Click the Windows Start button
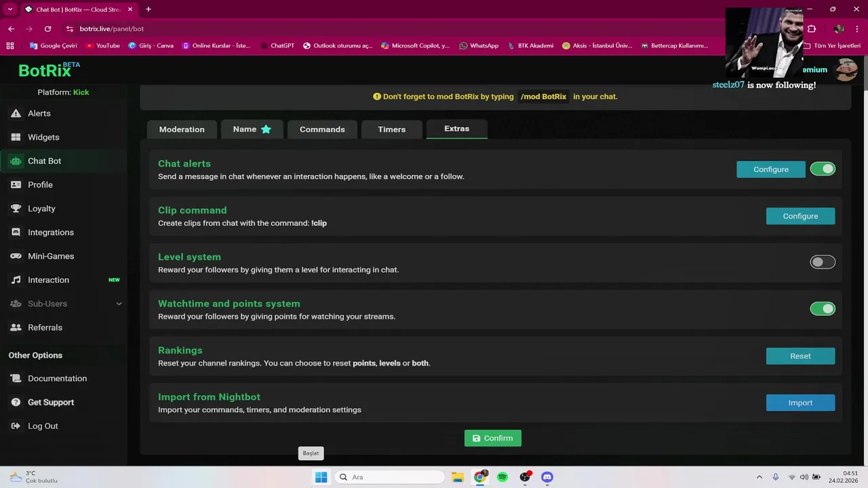Screen dimensions: 868x488 tap(321, 477)
